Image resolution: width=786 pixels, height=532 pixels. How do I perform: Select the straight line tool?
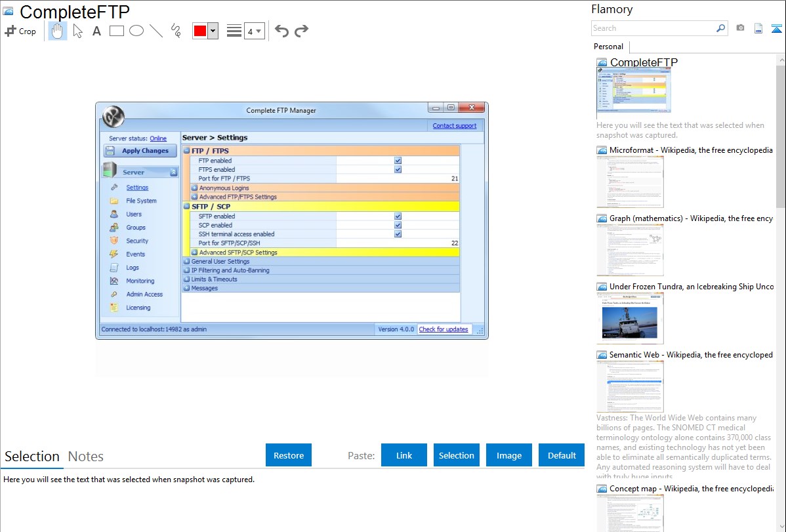[x=156, y=31]
